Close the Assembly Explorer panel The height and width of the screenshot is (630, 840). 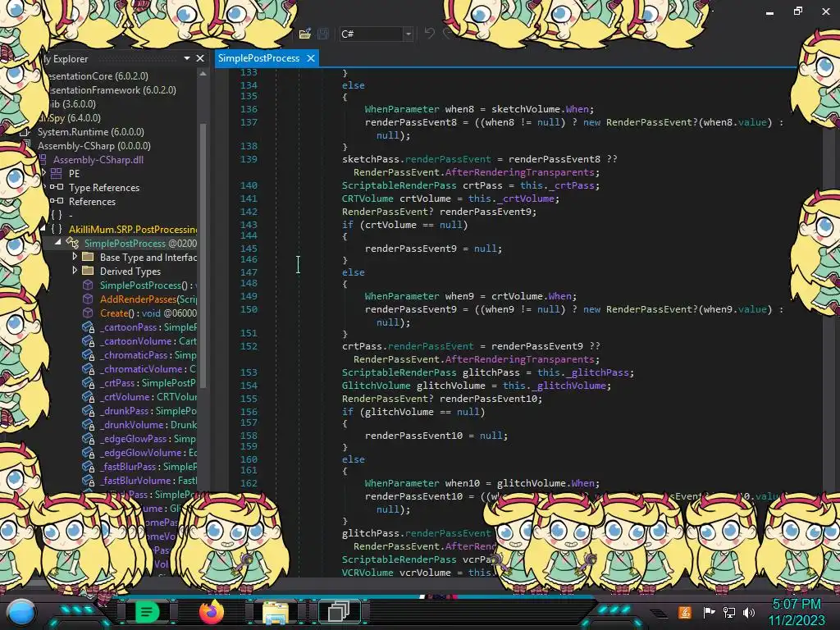coord(200,58)
